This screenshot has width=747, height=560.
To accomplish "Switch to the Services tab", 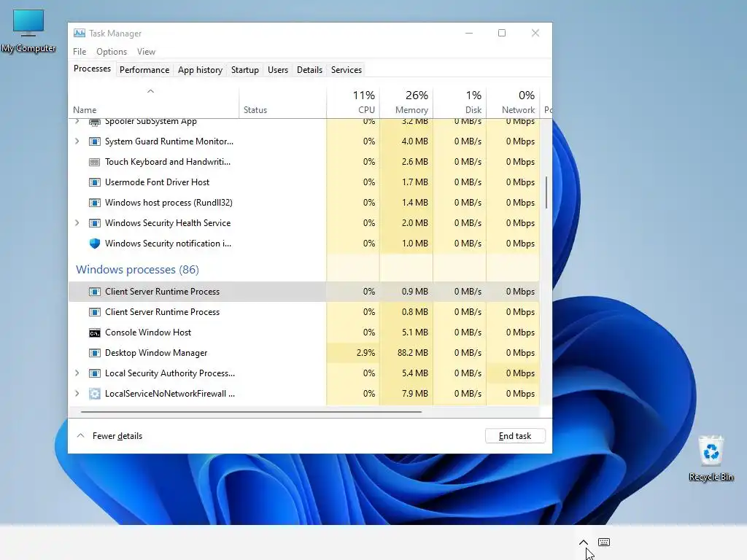I will [347, 70].
